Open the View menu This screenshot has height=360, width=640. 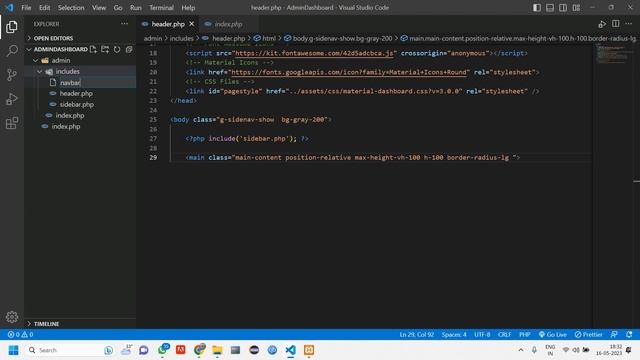pos(99,7)
